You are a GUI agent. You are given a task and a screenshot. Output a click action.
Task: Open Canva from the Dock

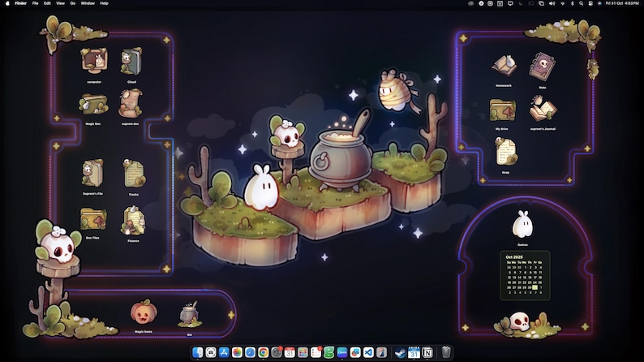tap(342, 352)
